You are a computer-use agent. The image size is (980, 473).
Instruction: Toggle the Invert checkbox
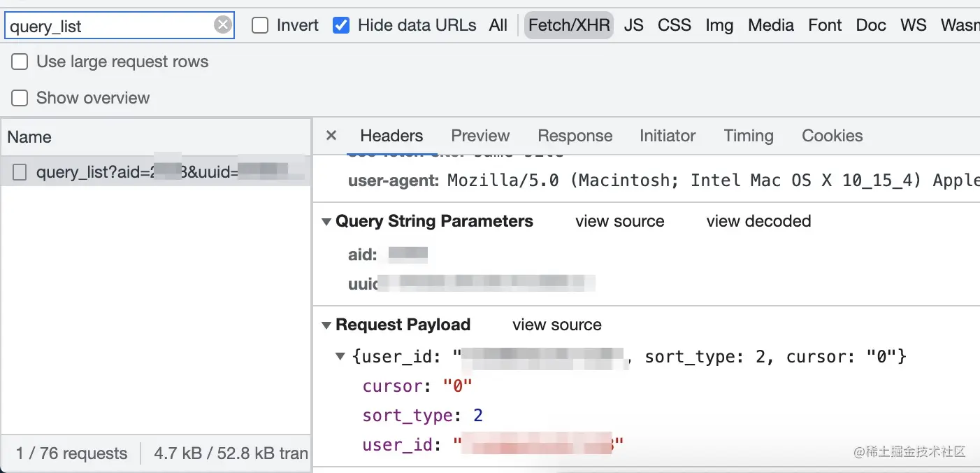click(x=260, y=26)
